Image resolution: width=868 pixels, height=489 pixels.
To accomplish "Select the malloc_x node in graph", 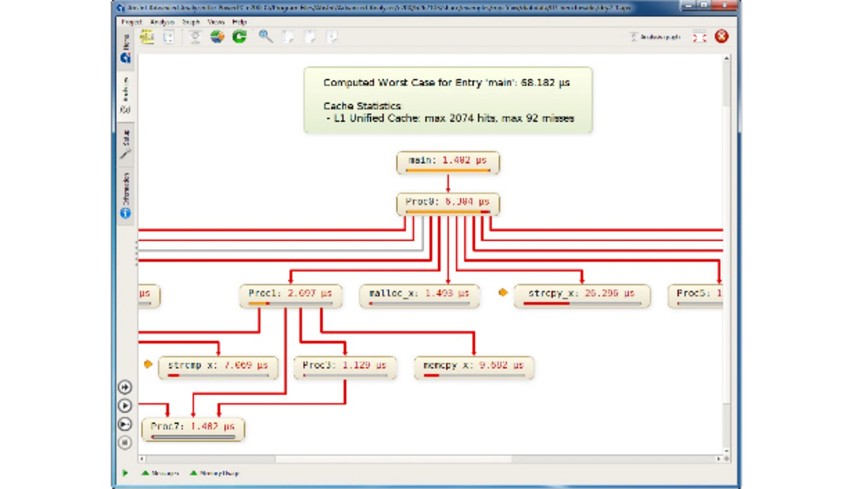I will 419,295.
